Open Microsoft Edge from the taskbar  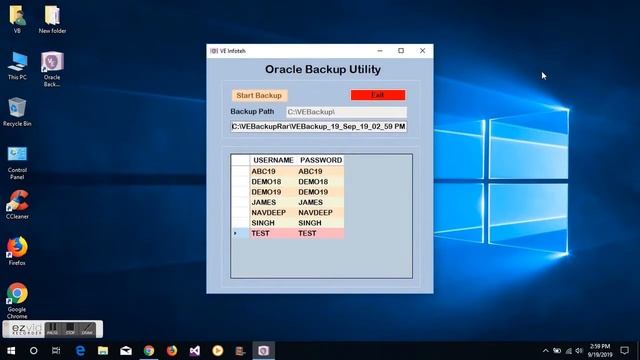coord(80,351)
